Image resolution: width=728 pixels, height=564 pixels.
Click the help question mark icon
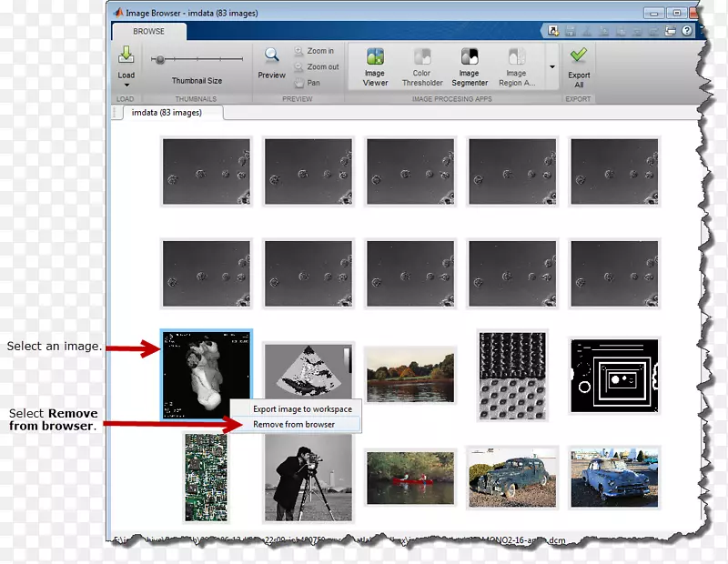click(x=687, y=31)
